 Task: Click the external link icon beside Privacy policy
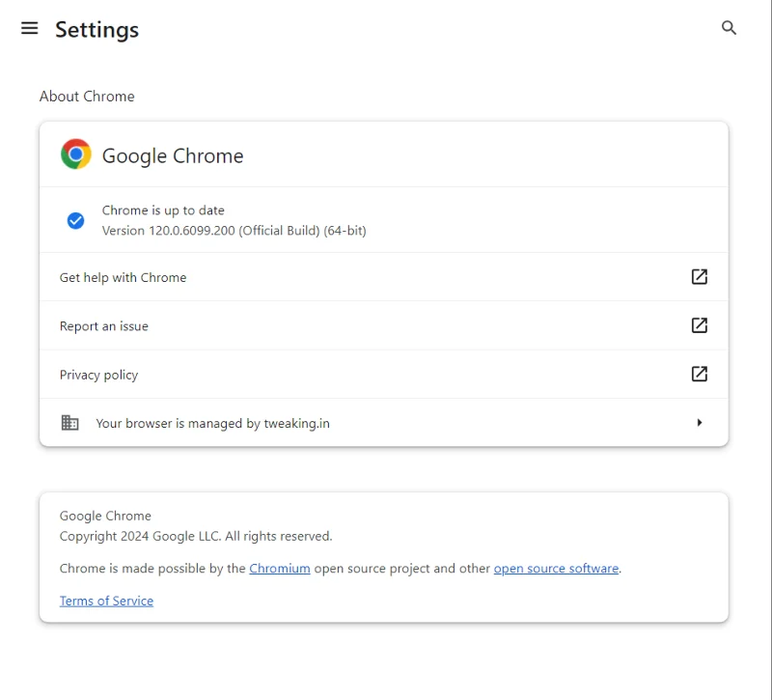pos(699,374)
